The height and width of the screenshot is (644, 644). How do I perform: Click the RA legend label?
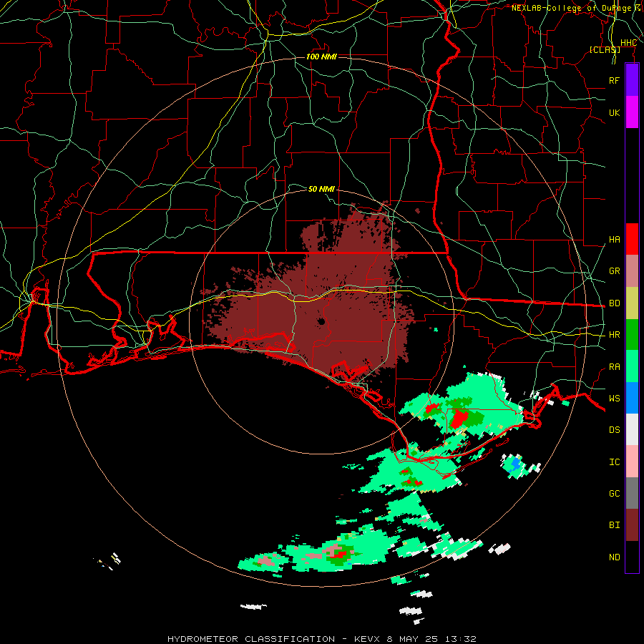point(614,367)
